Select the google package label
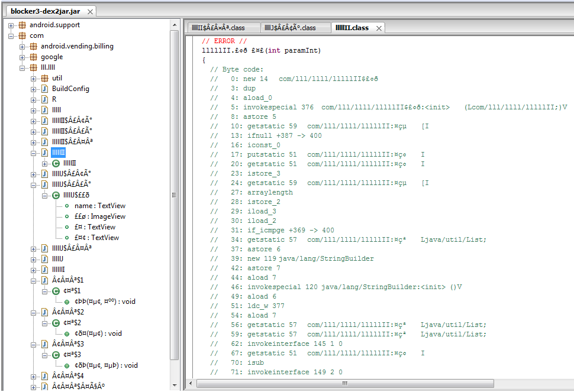Image resolution: width=574 pixels, height=392 pixels. coord(51,57)
